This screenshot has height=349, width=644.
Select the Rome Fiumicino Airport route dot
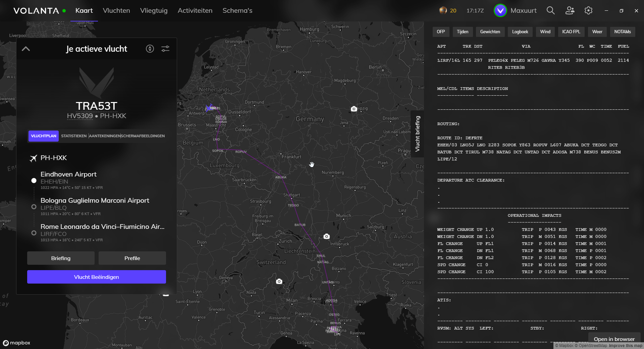[34, 233]
